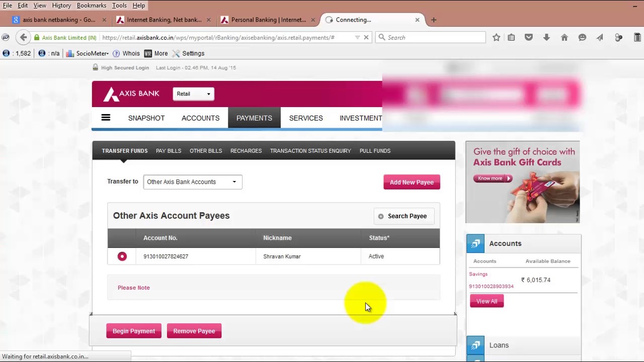Go to the ACCOUNTS section
Viewport: 644px width, 362px height.
click(x=200, y=118)
